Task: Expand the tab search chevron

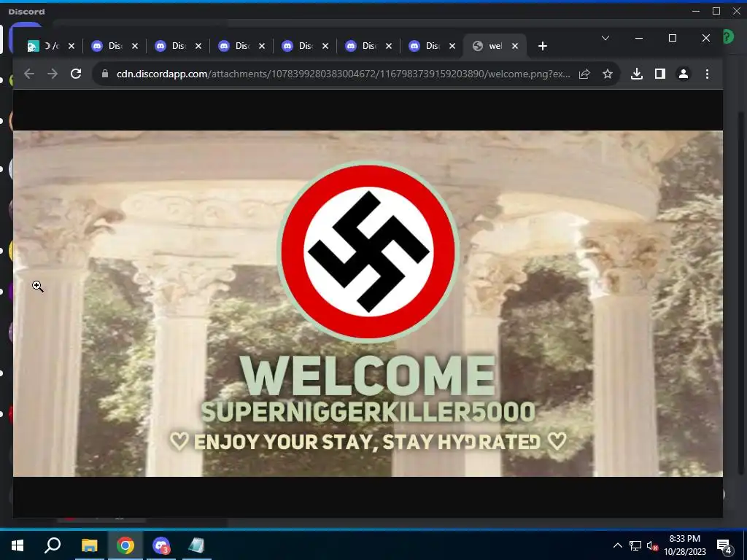Action: pos(605,38)
